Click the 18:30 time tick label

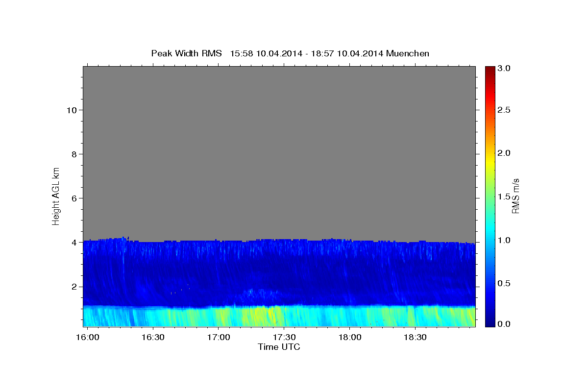[415, 337]
